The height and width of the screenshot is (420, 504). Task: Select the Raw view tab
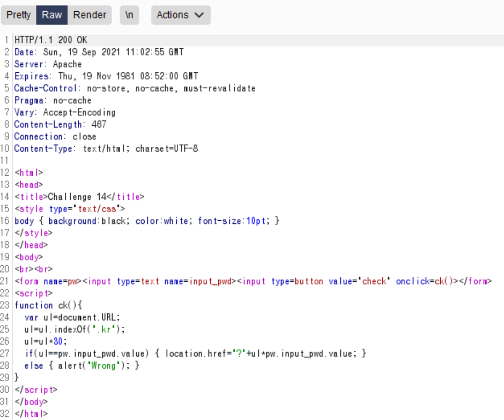[52, 15]
